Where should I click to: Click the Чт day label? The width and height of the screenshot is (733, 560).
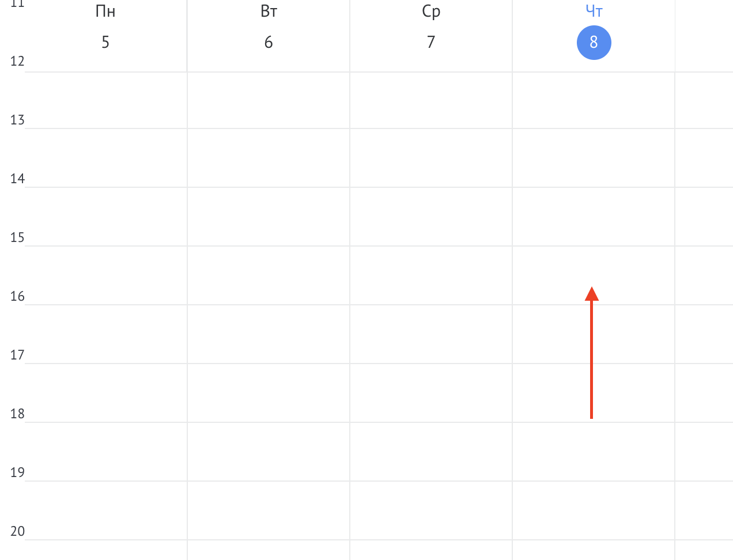(594, 11)
